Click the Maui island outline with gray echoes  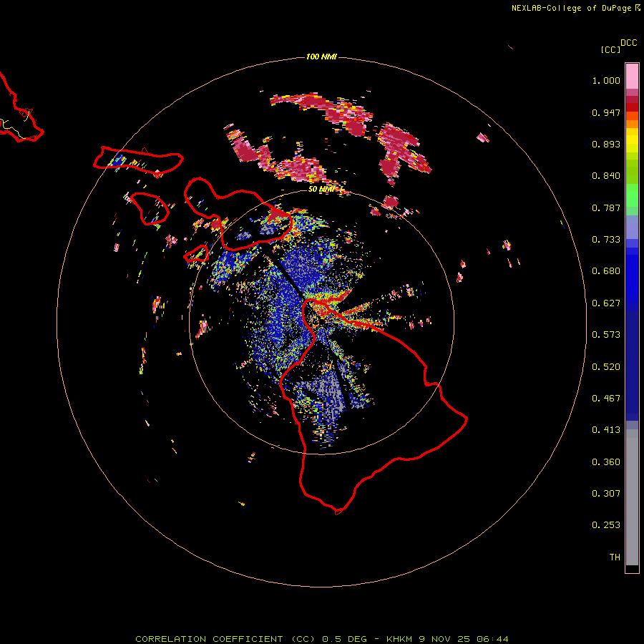point(238,214)
